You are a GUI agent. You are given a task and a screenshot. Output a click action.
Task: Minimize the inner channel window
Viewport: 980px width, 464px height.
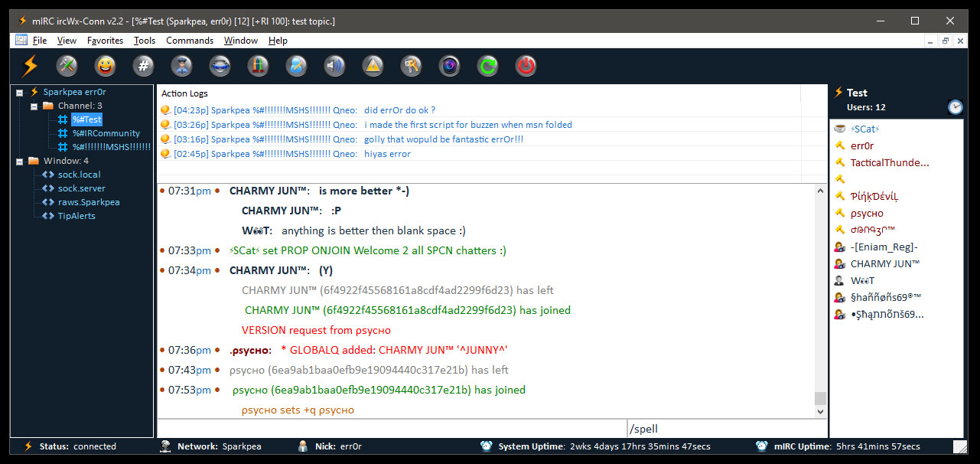click(930, 41)
